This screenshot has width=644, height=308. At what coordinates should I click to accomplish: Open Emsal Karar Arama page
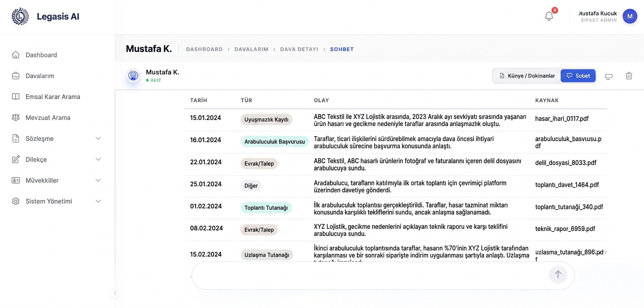pos(53,97)
